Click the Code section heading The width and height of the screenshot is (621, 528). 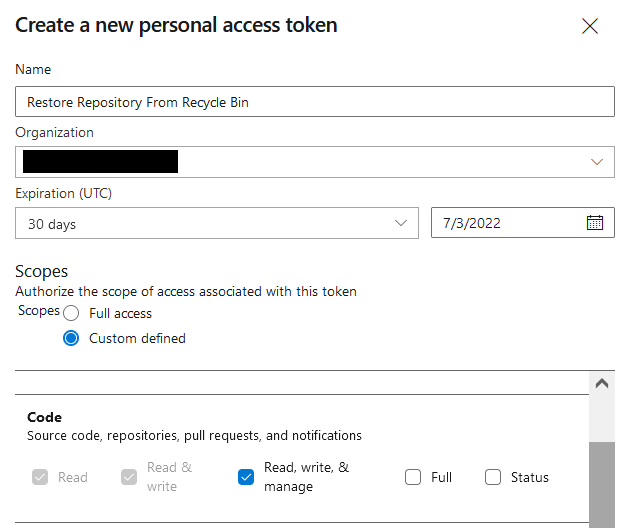[44, 417]
